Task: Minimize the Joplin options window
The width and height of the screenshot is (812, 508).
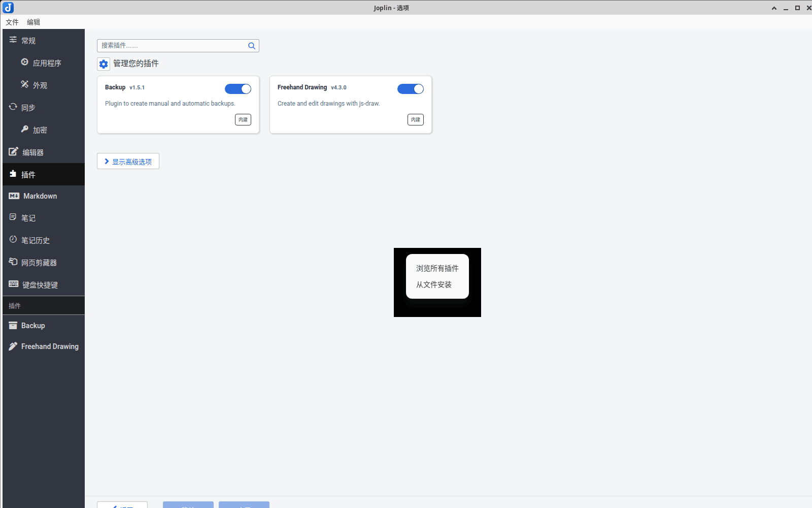Action: click(x=786, y=8)
